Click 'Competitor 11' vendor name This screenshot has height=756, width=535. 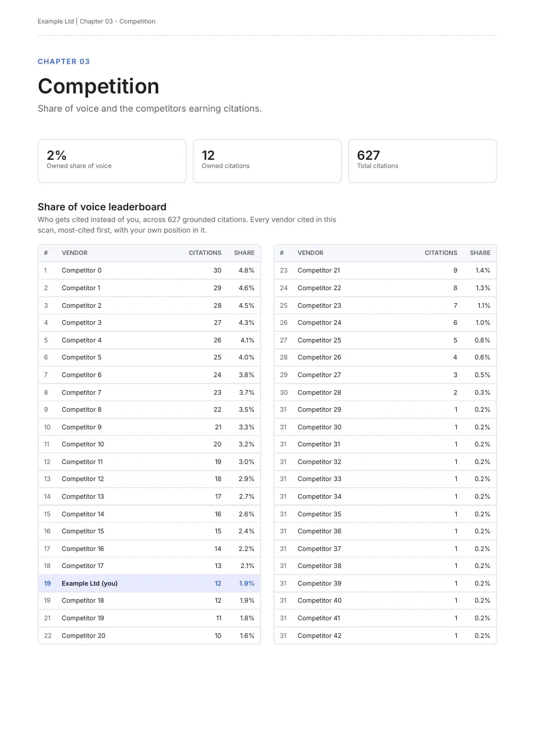click(x=82, y=462)
